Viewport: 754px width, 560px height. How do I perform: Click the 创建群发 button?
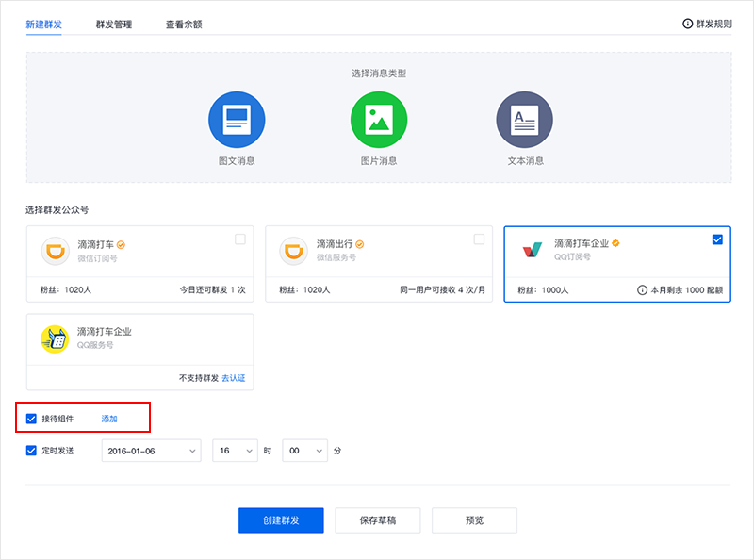[x=281, y=520]
